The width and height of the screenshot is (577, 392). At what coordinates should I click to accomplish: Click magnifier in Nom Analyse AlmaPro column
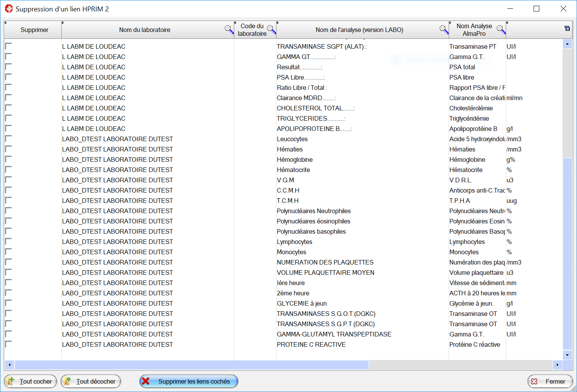pos(501,30)
